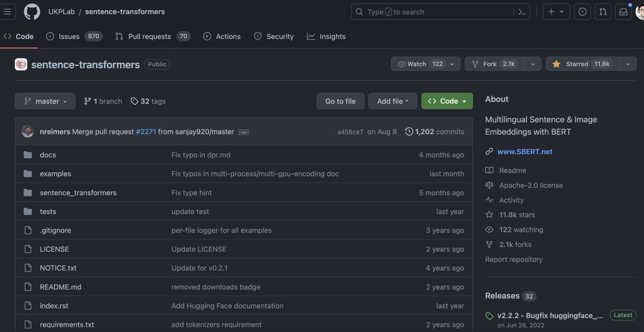Open the Fork options dropdown arrow
Viewport: 644px width, 332px height.
click(x=532, y=64)
